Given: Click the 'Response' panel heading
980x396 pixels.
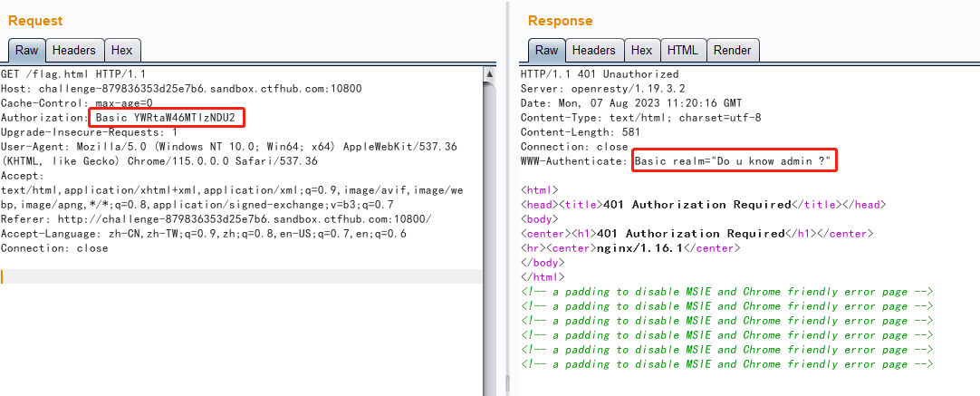Looking at the screenshot, I should (x=560, y=21).
